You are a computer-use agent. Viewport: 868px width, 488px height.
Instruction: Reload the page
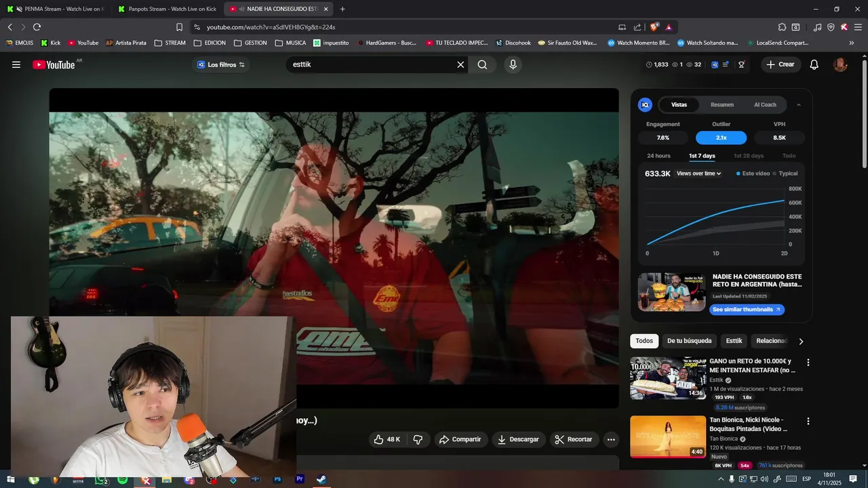point(37,27)
